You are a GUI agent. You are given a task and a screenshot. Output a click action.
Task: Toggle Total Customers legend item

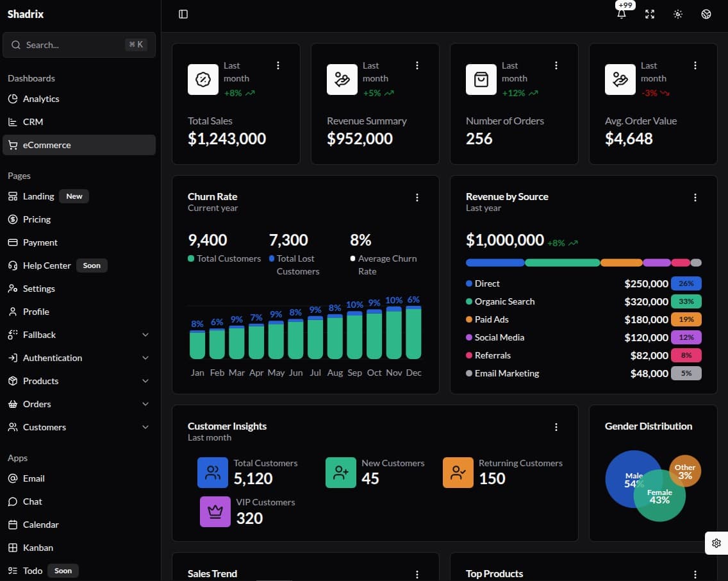click(x=224, y=258)
